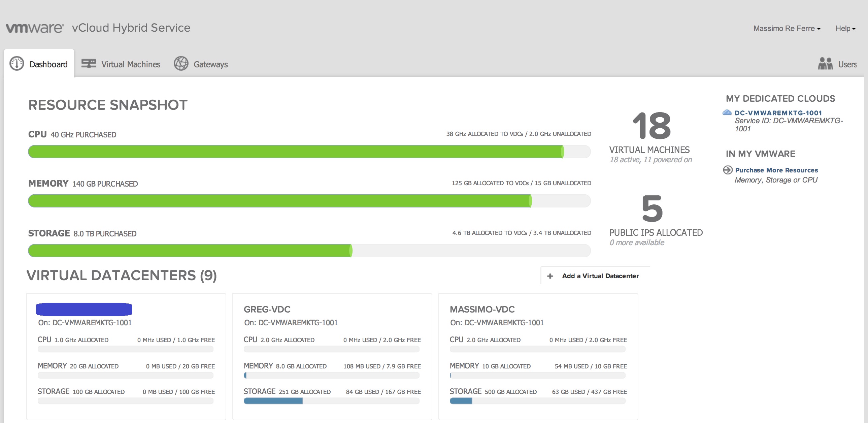The width and height of the screenshot is (868, 423).
Task: Click the cloud icon beside DC-VMWAREMKTG-1001
Action: tap(727, 112)
